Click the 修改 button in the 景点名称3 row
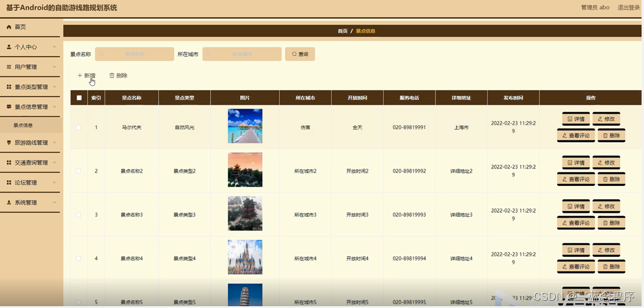 pos(606,207)
